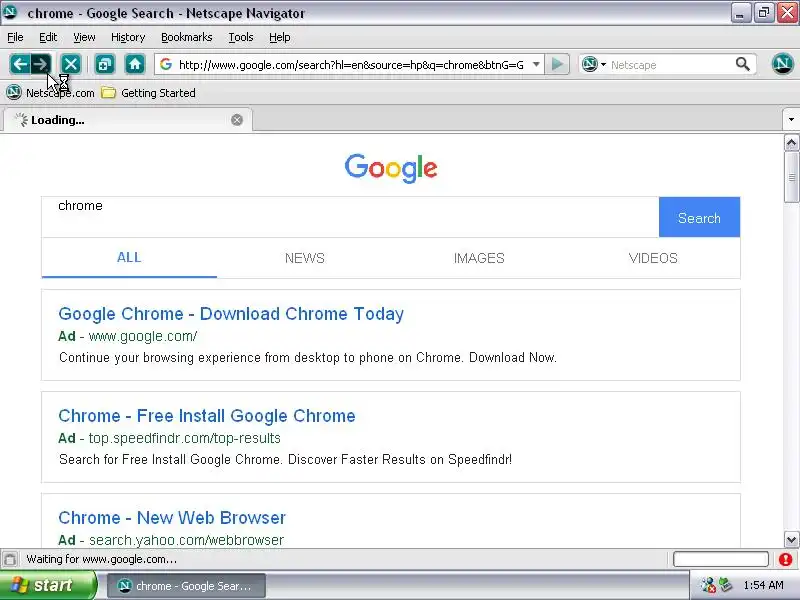The width and height of the screenshot is (800, 600).
Task: Switch to the NEWS results tab
Action: 305,258
